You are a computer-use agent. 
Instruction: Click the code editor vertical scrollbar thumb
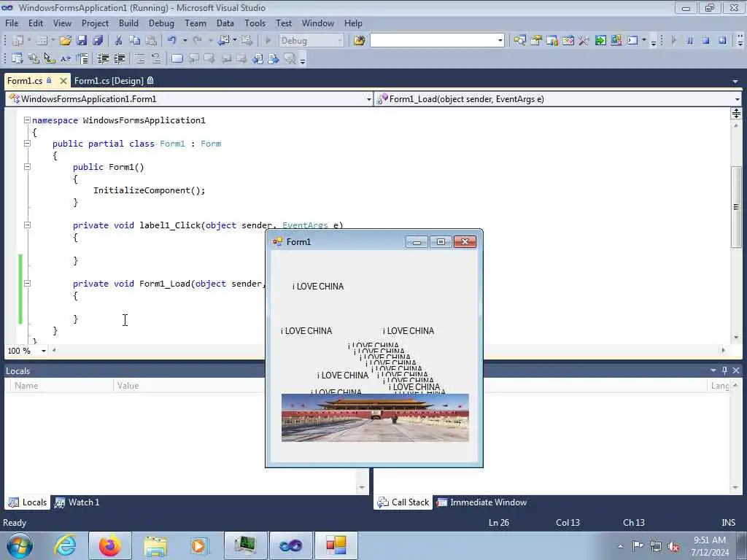[736, 206]
